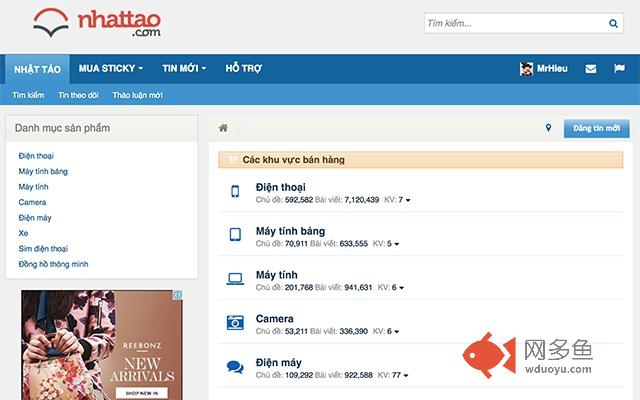
Task: Select Điện thoại in the sidebar categories
Action: tap(36, 156)
